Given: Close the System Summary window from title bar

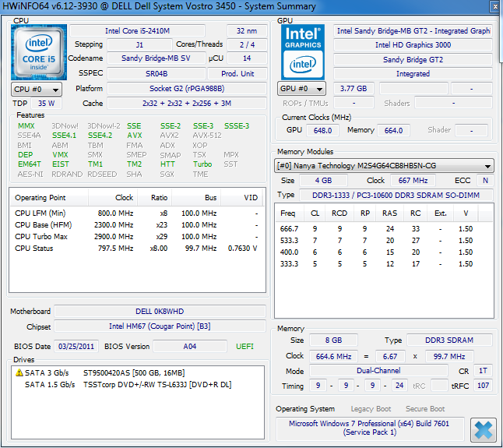Looking at the screenshot, I should click(x=495, y=6).
